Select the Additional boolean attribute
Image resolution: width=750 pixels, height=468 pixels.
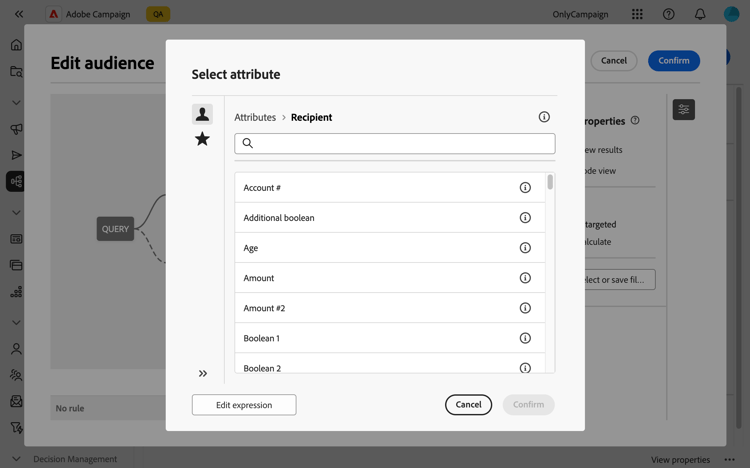coord(390,218)
